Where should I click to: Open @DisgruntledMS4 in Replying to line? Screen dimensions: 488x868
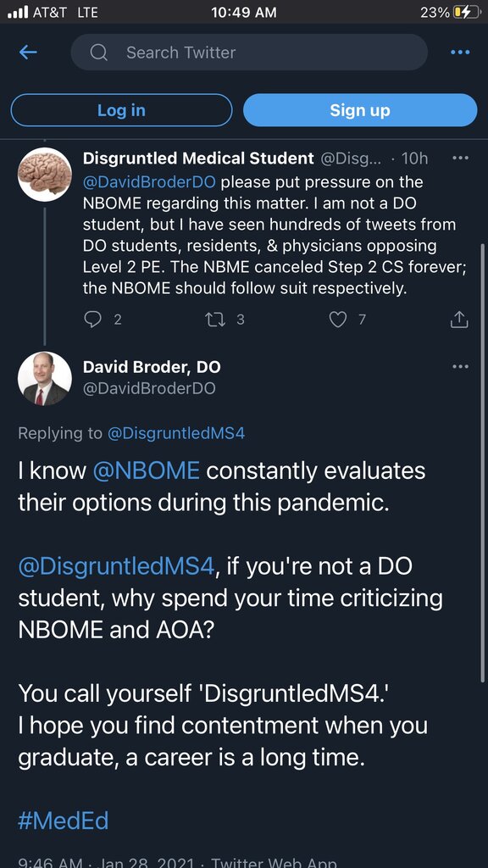tap(176, 433)
